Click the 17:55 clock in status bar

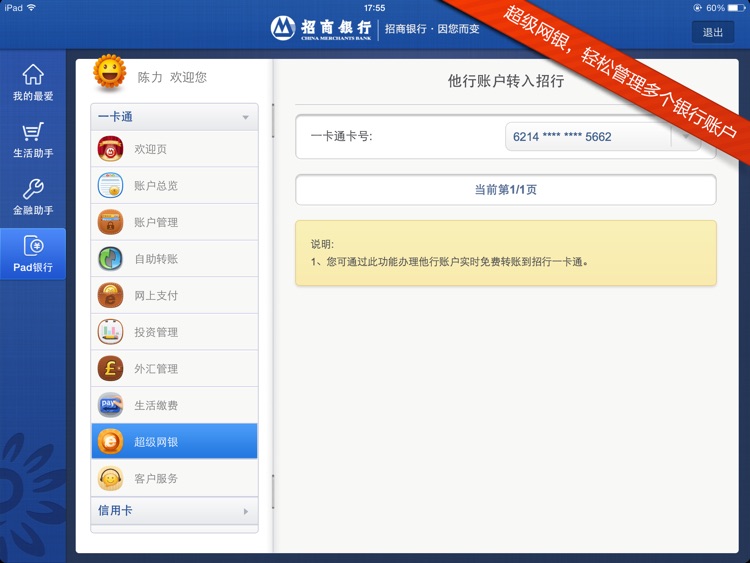point(375,8)
